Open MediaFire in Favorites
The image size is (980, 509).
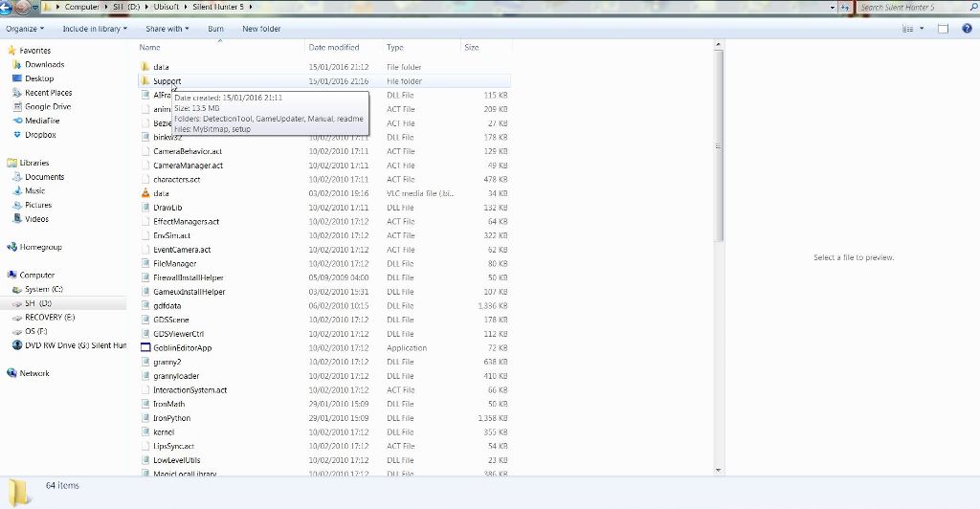tap(42, 121)
